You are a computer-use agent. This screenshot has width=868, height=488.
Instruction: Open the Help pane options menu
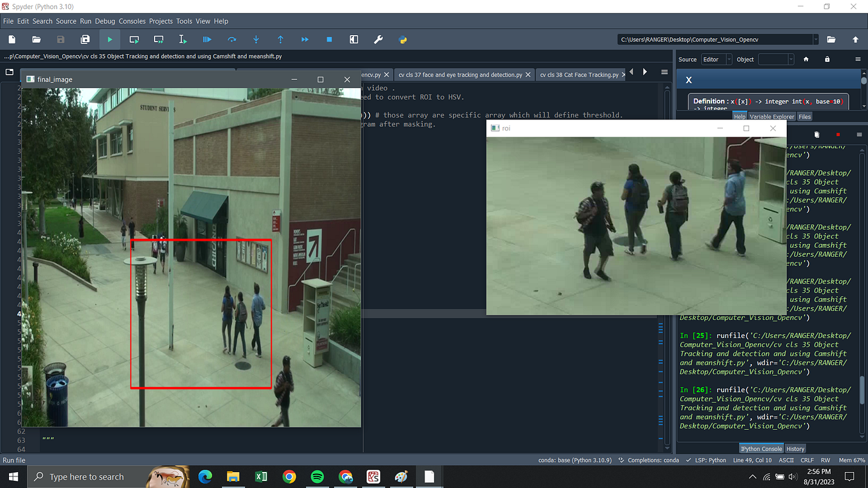pos(858,59)
